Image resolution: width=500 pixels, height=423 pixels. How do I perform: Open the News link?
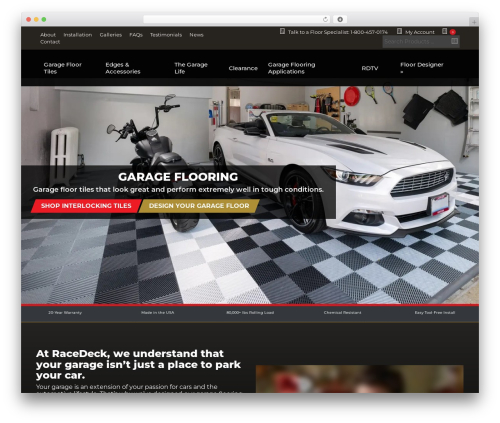(x=196, y=35)
